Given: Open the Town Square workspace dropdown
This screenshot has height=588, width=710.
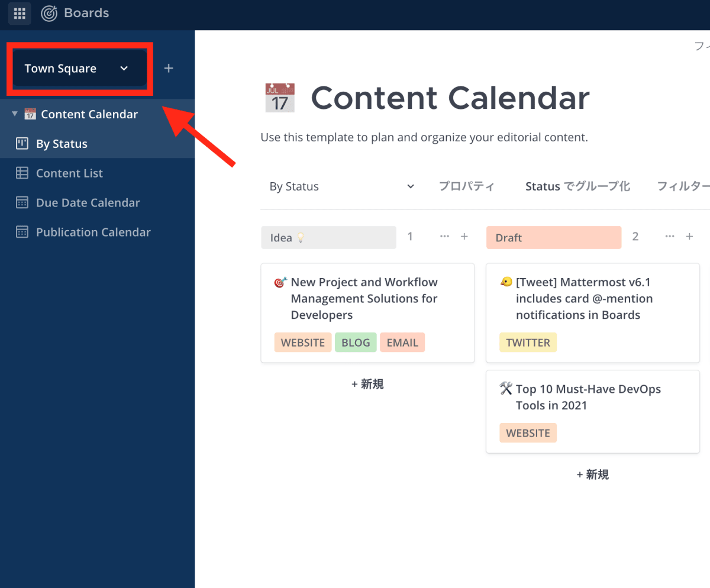Looking at the screenshot, I should click(x=80, y=69).
